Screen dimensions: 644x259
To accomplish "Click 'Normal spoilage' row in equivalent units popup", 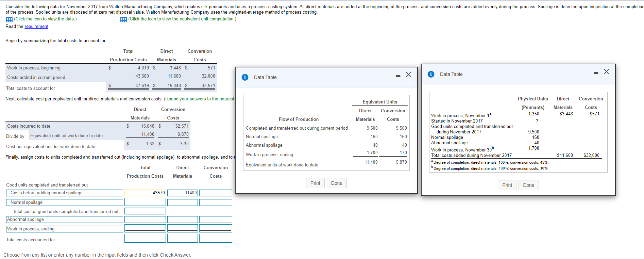I will [x=262, y=137].
